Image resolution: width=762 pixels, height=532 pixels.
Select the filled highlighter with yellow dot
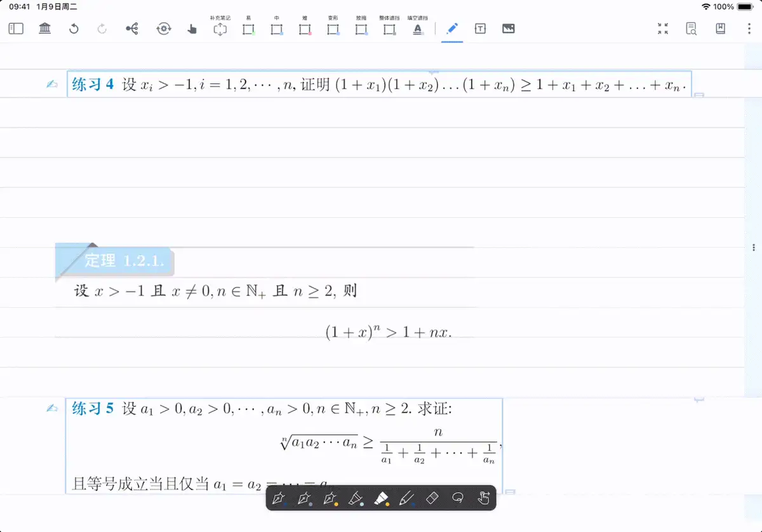[x=381, y=498]
